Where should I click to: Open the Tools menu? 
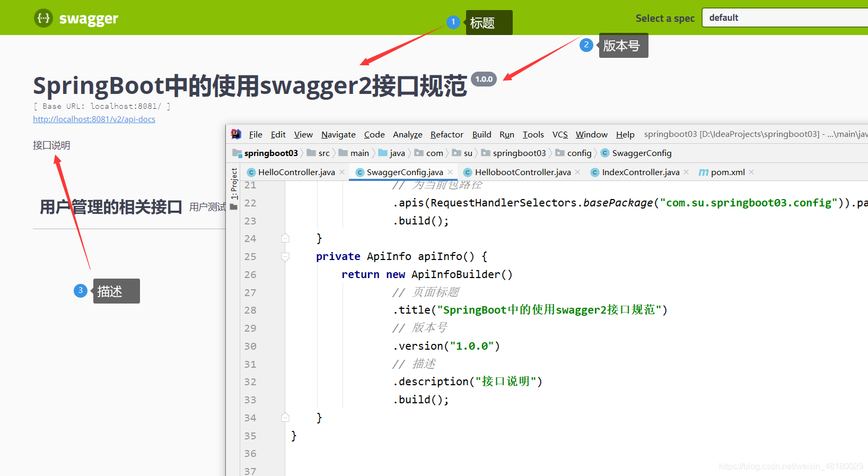pos(533,135)
